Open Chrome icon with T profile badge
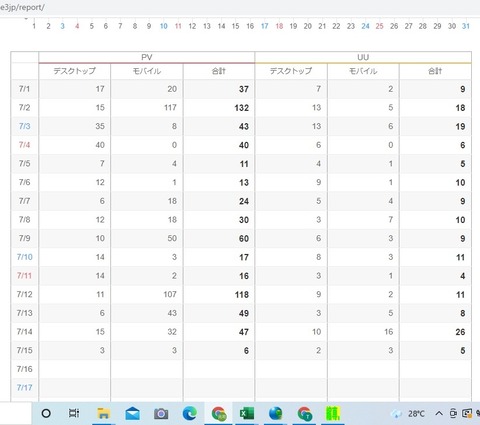Image resolution: width=480 pixels, height=425 pixels. tap(304, 414)
